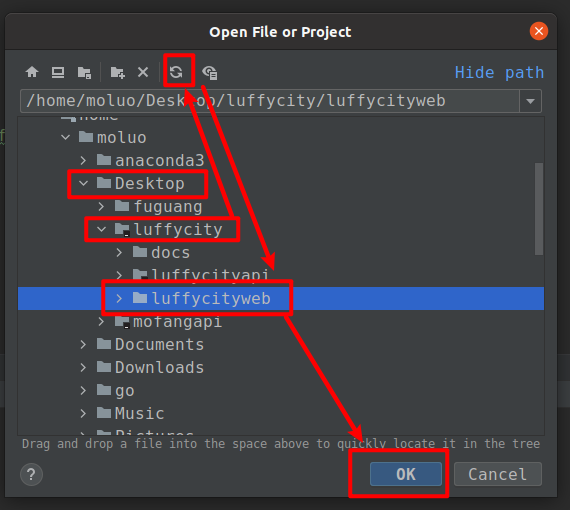Image resolution: width=570 pixels, height=510 pixels.
Task: Create a new directory with toolbar icon
Action: click(117, 72)
